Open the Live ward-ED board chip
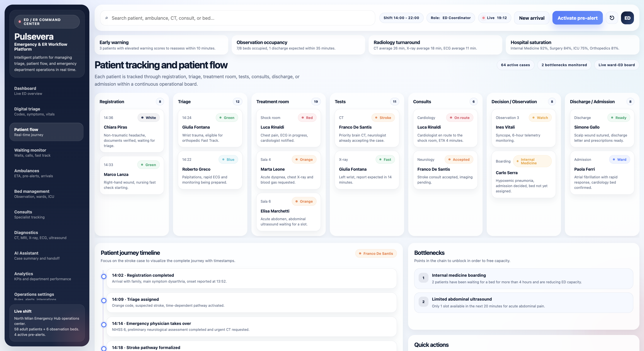 tap(616, 65)
